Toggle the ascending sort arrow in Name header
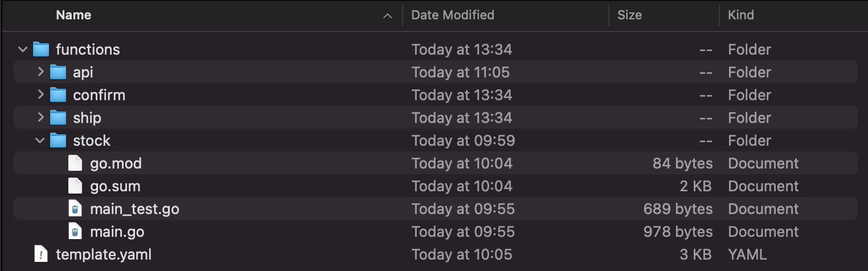The width and height of the screenshot is (868, 271). (388, 16)
